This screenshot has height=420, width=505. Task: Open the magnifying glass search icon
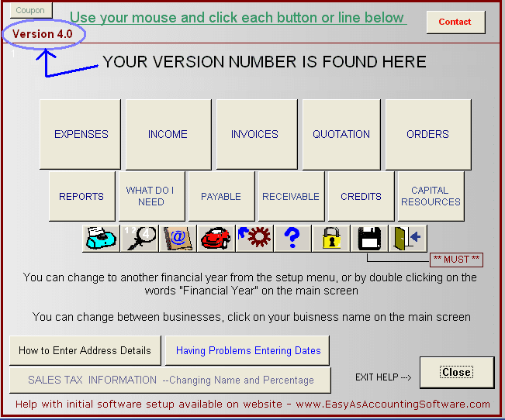(140, 238)
